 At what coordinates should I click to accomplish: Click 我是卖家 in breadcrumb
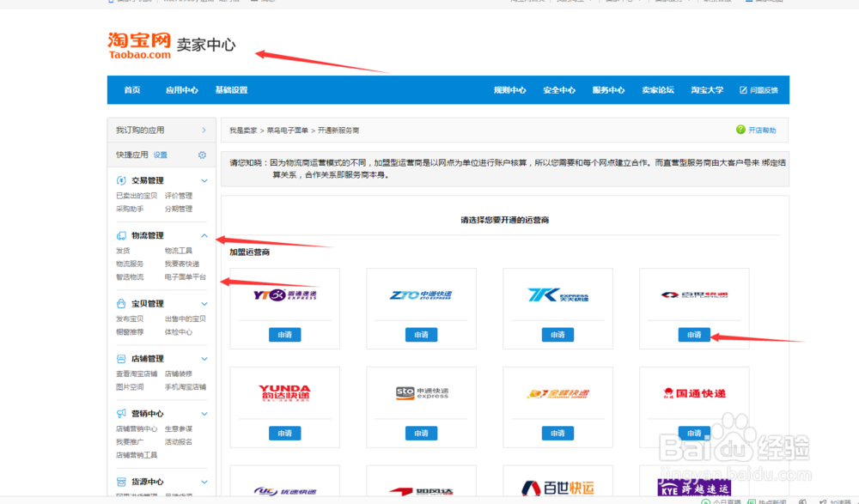[x=243, y=131]
